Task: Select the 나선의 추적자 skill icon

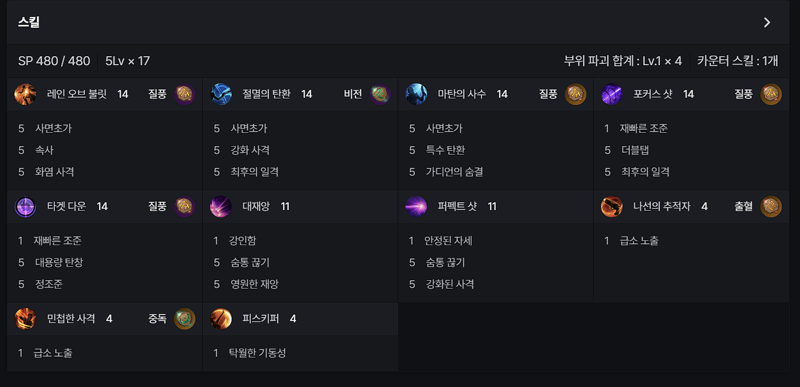Action: (x=612, y=207)
